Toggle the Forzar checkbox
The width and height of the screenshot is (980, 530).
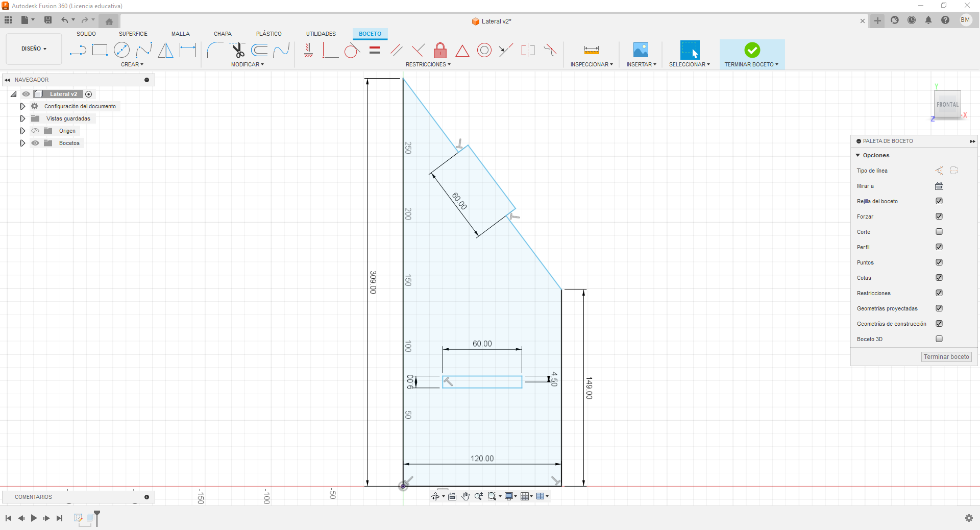coord(939,216)
